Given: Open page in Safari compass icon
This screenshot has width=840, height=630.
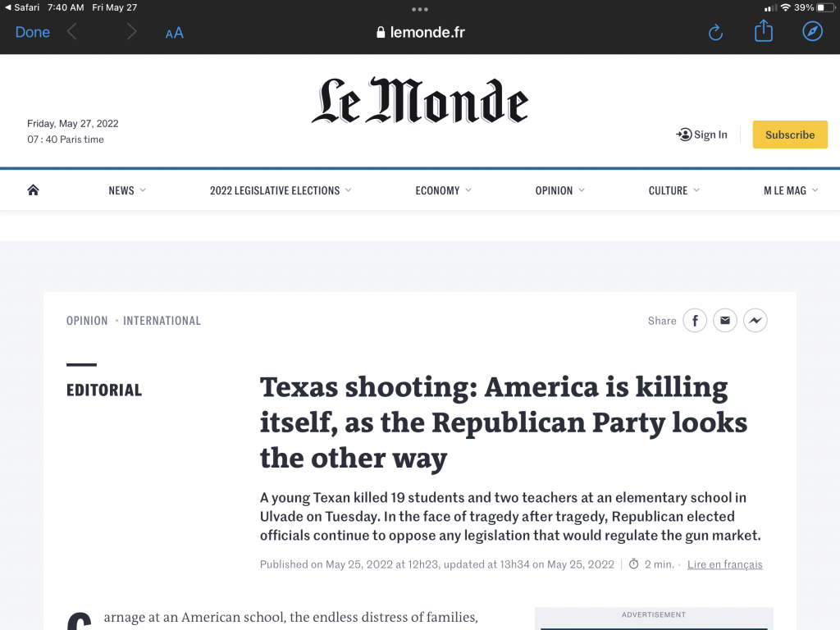Looking at the screenshot, I should pyautogui.click(x=812, y=32).
